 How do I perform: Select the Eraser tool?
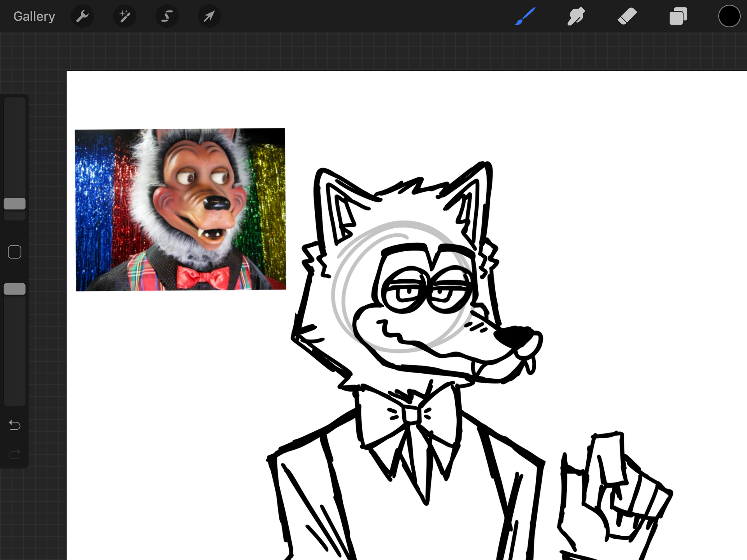[x=627, y=16]
